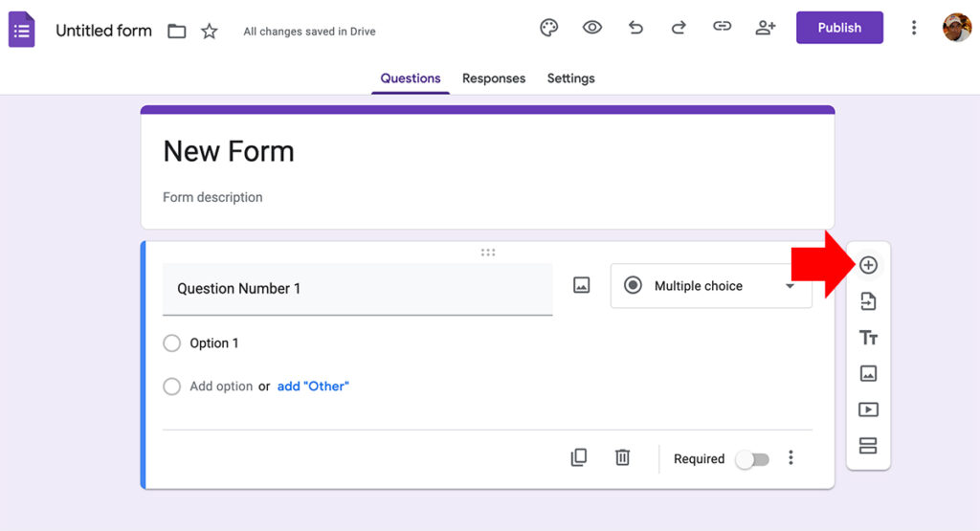Edit the New Form title
980x531 pixels.
pos(229,151)
